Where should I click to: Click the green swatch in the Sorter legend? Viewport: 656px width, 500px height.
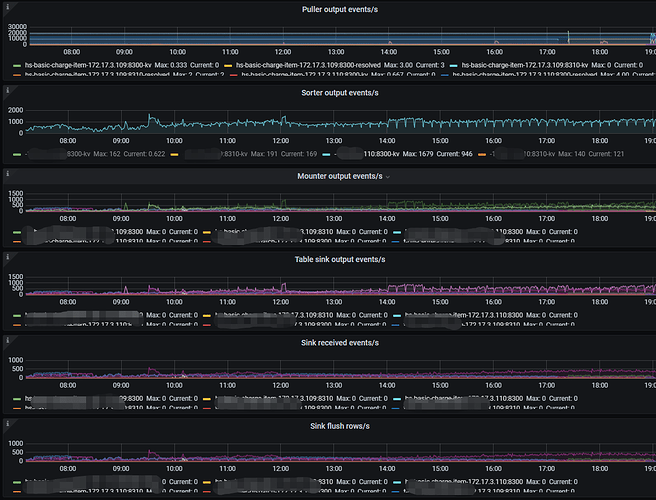tap(20, 155)
